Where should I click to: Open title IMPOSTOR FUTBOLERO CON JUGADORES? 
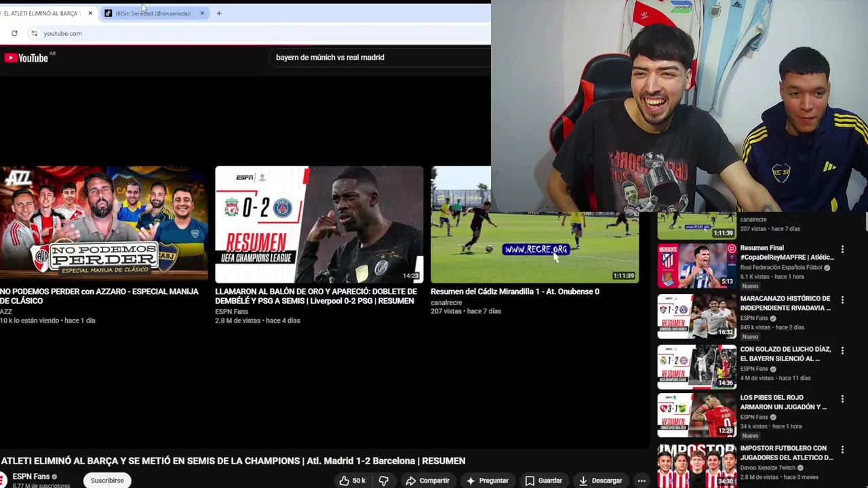click(787, 453)
